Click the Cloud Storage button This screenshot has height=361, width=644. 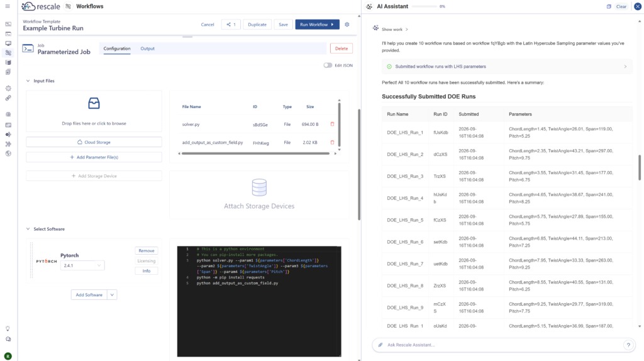coord(94,142)
